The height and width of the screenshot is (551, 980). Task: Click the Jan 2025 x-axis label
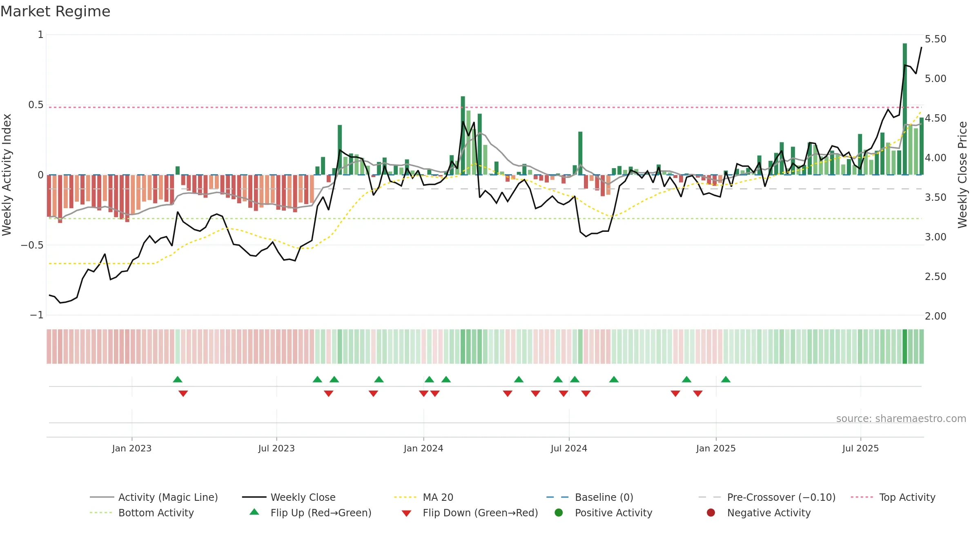[716, 448]
